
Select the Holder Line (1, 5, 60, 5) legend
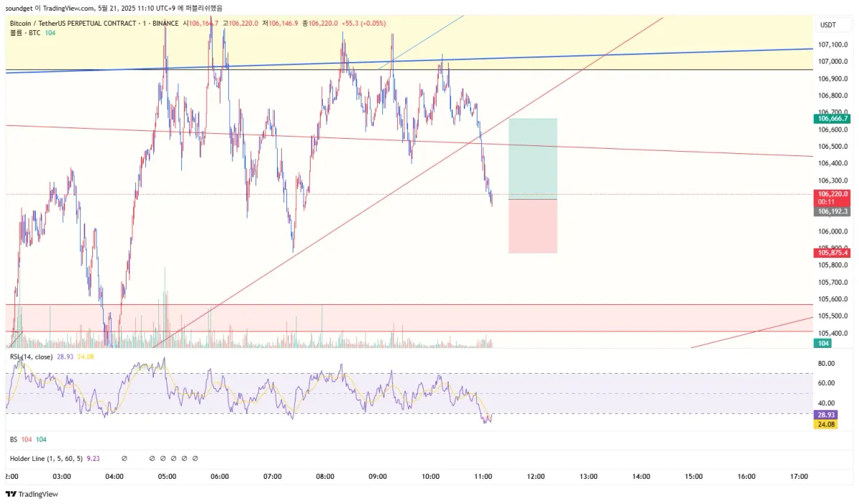click(x=46, y=458)
